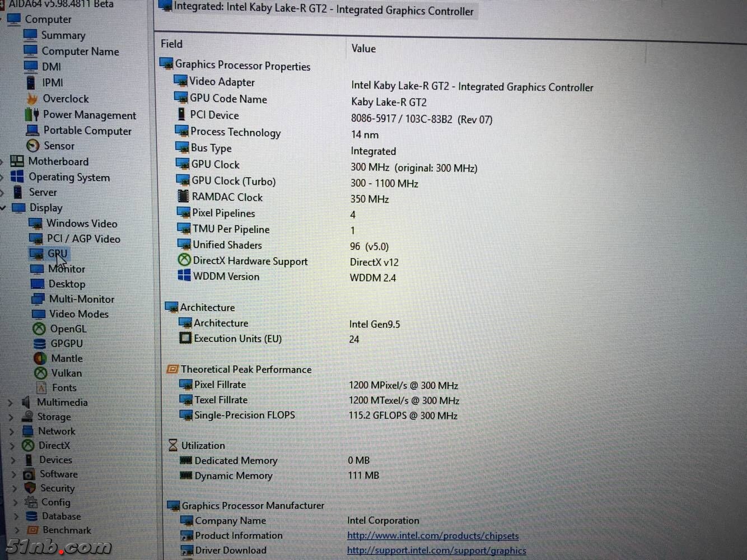Open Intel chipsets product information link

click(432, 536)
